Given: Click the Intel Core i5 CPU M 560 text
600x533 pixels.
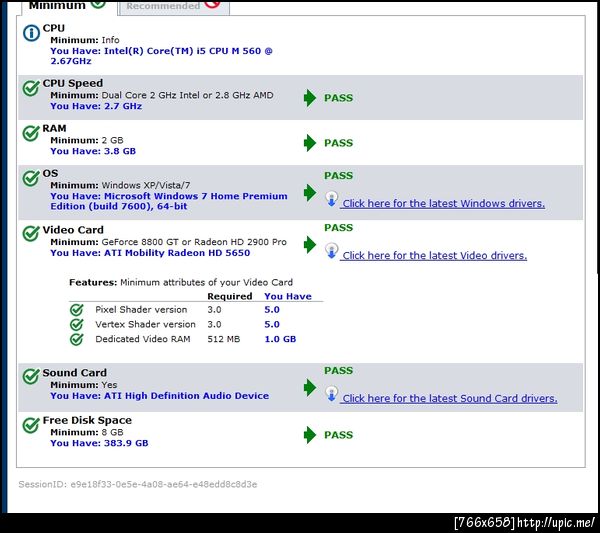Looking at the screenshot, I should click(161, 56).
